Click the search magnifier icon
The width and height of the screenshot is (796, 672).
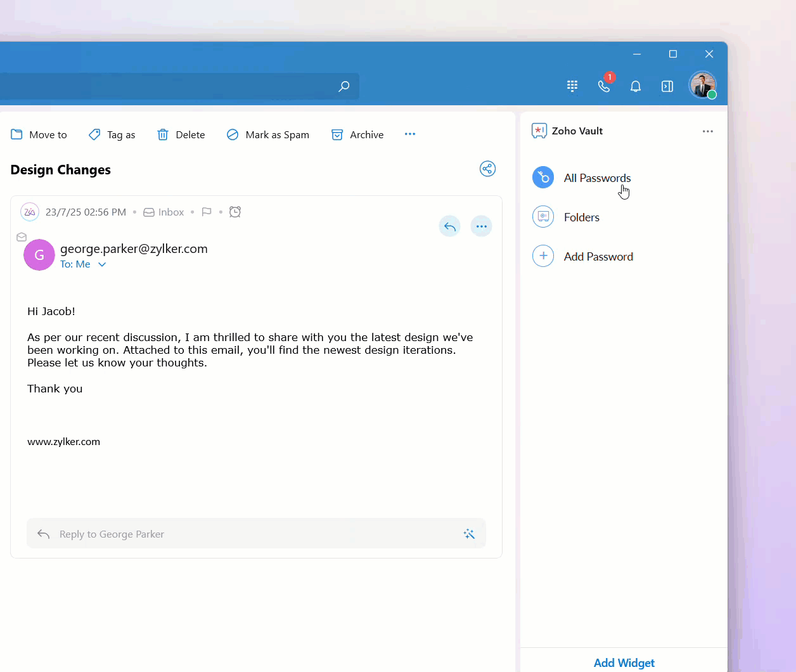344,86
